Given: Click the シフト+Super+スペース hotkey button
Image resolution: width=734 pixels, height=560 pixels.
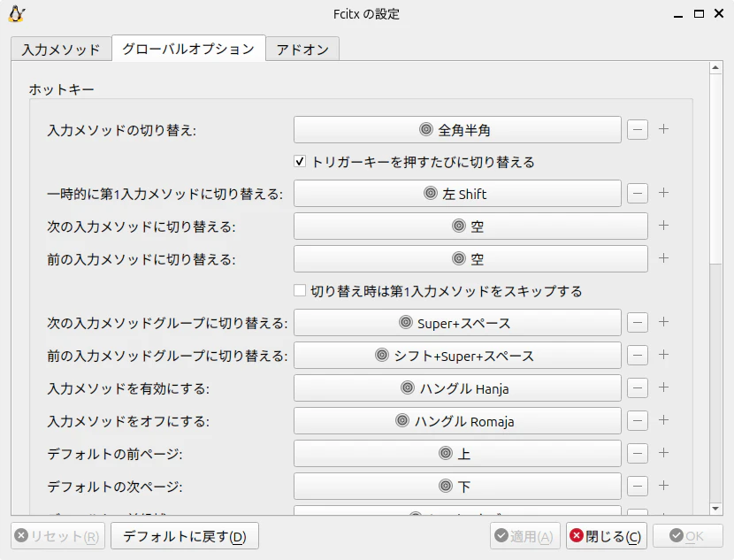Looking at the screenshot, I should tap(457, 356).
